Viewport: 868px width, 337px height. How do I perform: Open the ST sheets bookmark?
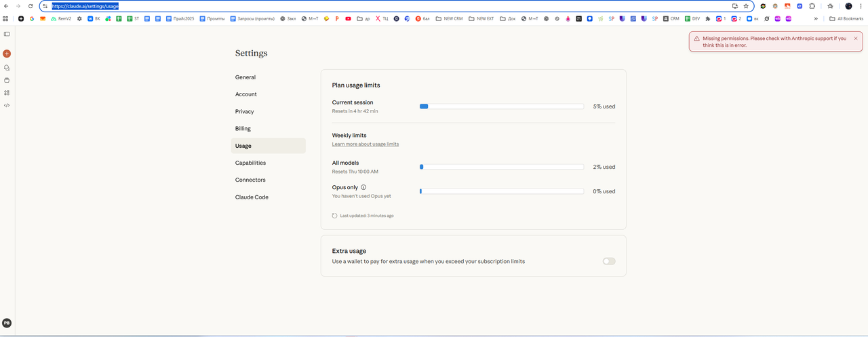132,19
